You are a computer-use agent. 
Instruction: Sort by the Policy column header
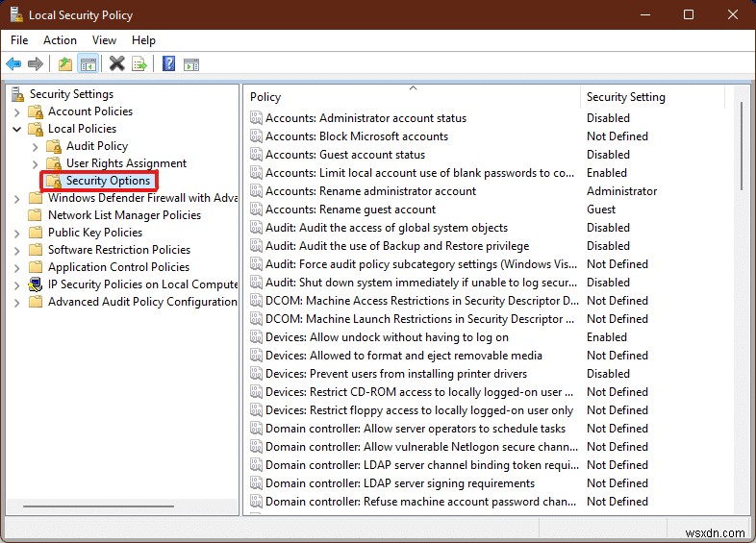tap(413, 97)
